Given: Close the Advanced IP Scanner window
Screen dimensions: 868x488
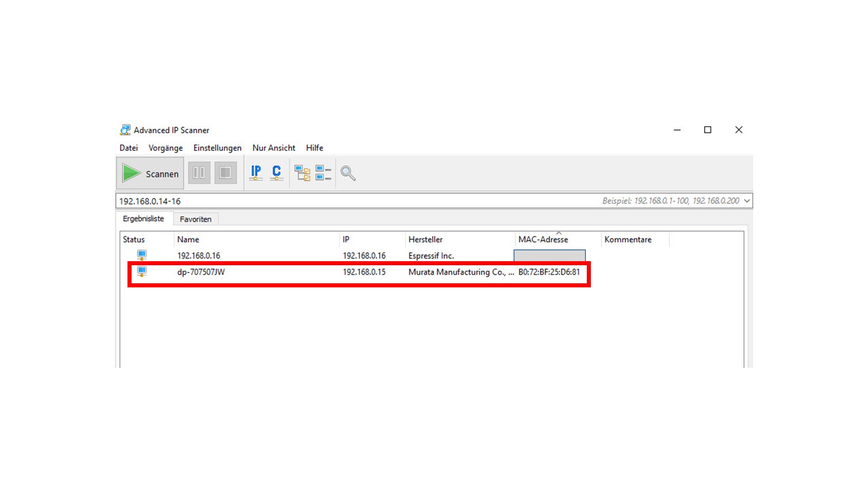Looking at the screenshot, I should coord(739,130).
